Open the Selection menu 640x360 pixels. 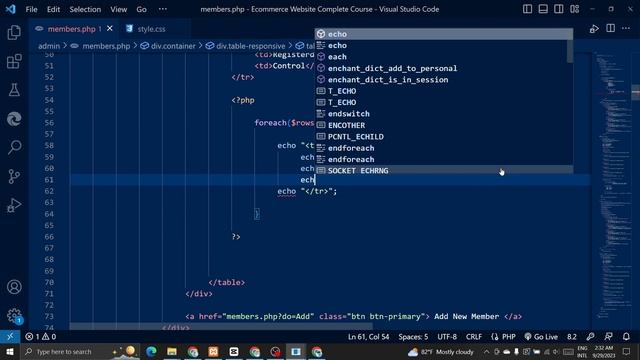coord(85,9)
